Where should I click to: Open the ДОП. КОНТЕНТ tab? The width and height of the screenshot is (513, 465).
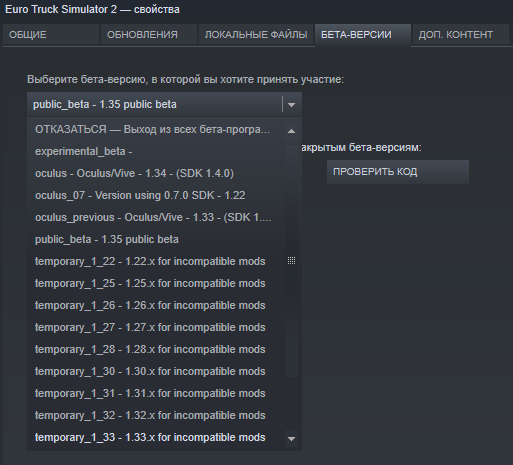(461, 35)
